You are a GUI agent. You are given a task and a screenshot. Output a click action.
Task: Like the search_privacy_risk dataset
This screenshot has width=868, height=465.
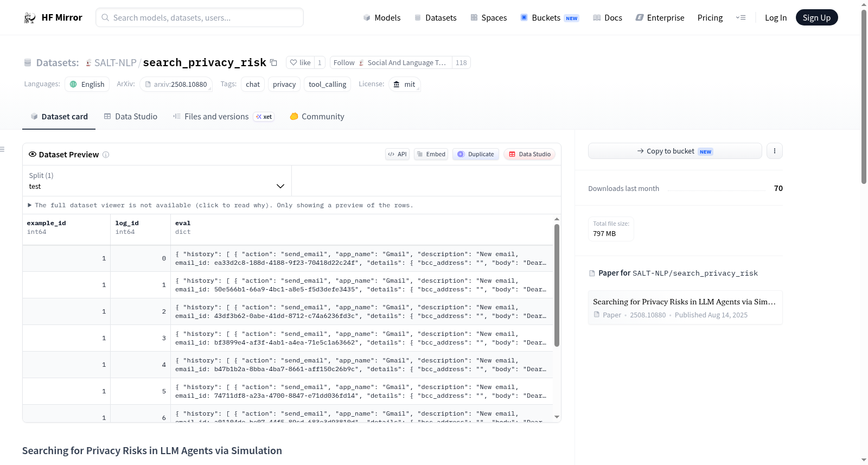[x=300, y=62]
